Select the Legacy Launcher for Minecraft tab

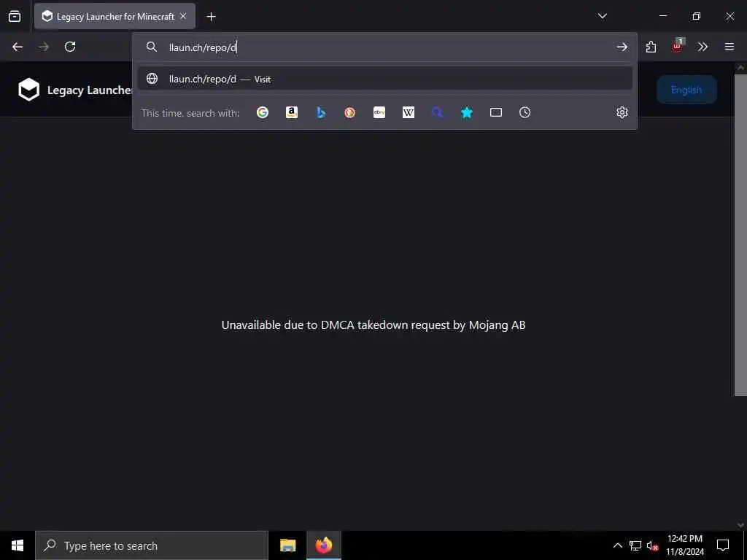pyautogui.click(x=115, y=16)
